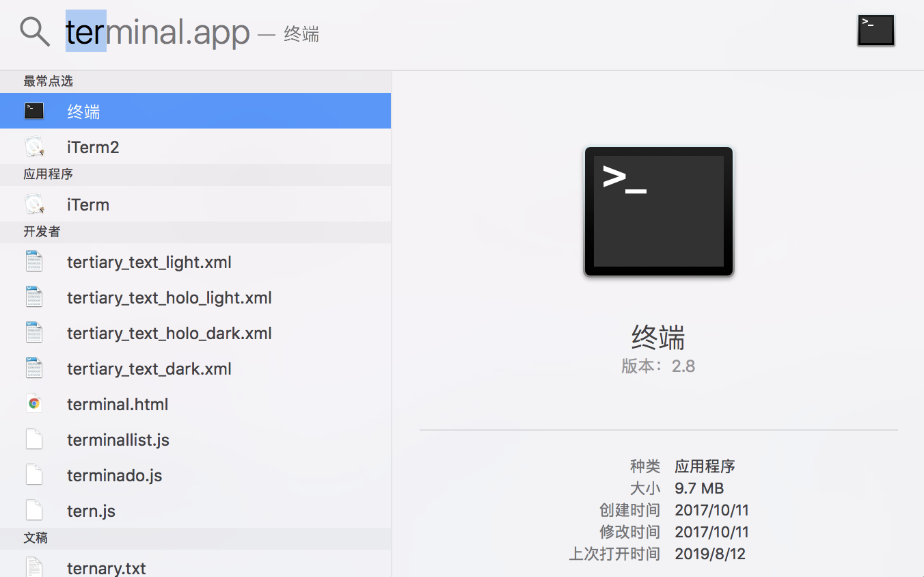Click the tertiary_text_holo_light.xml file icon
This screenshot has width=924, height=577.
[x=34, y=297]
